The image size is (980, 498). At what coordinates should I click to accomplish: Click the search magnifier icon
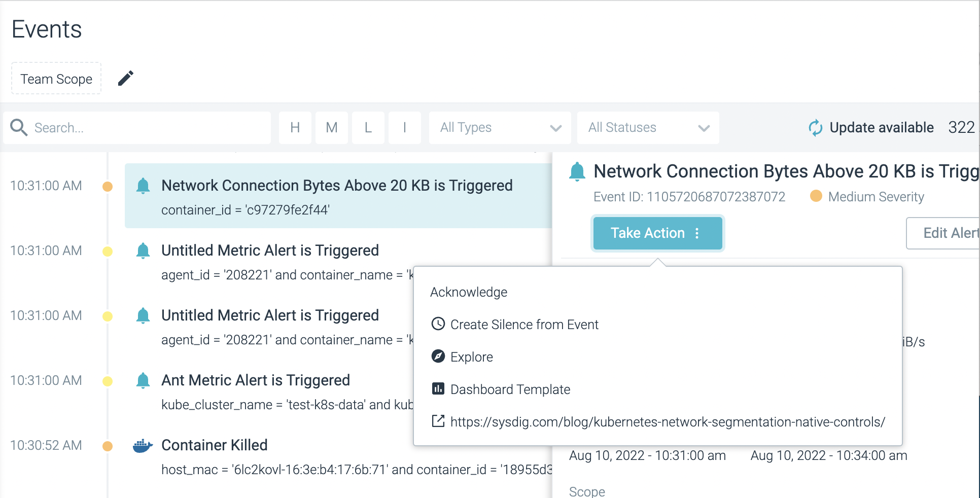tap(19, 127)
